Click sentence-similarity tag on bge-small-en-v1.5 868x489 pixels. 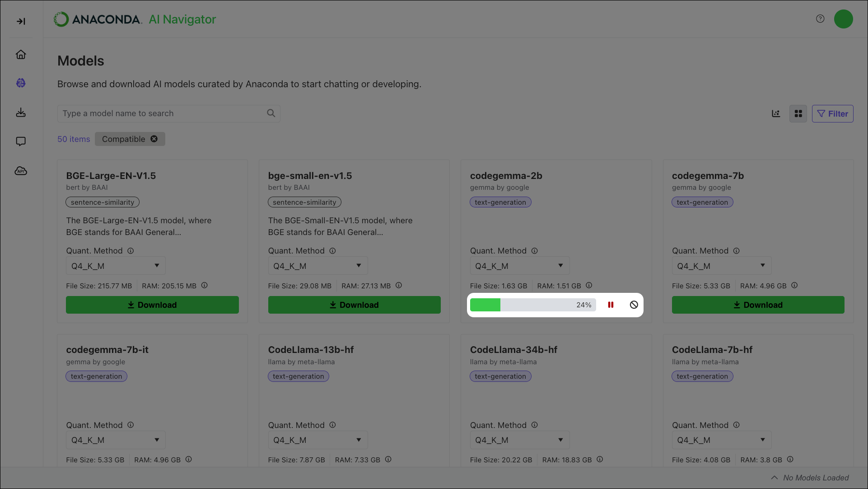(x=304, y=202)
